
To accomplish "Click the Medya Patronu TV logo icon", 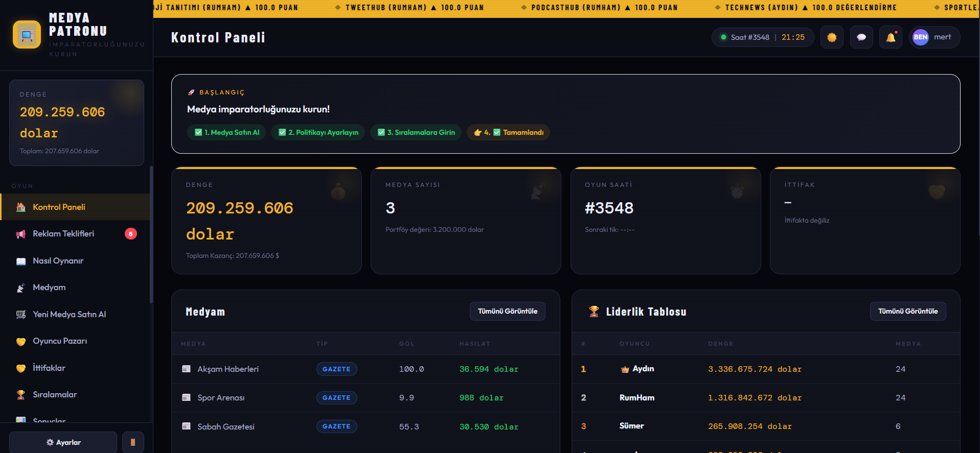I will pyautogui.click(x=27, y=35).
